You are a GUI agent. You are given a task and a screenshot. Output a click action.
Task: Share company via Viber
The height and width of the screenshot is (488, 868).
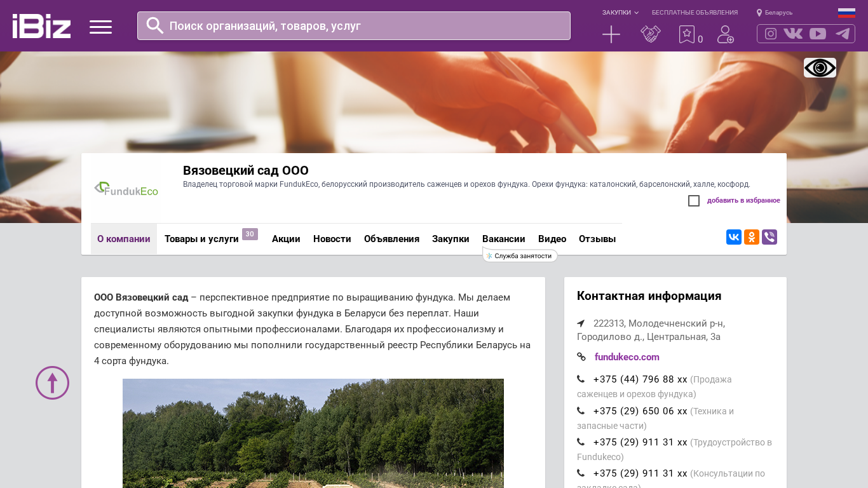click(x=770, y=237)
